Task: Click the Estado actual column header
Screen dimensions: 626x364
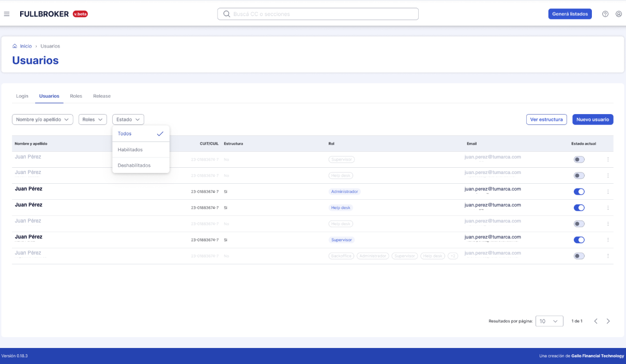Action: [584, 144]
